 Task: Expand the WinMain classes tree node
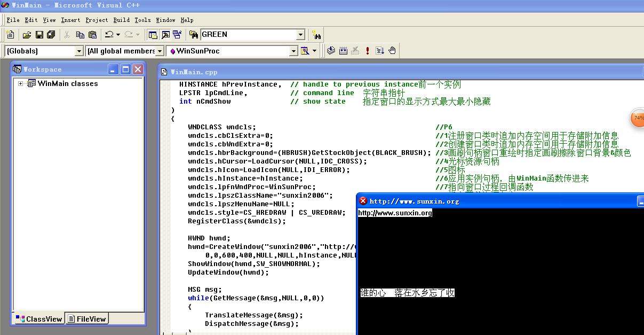pyautogui.click(x=20, y=84)
